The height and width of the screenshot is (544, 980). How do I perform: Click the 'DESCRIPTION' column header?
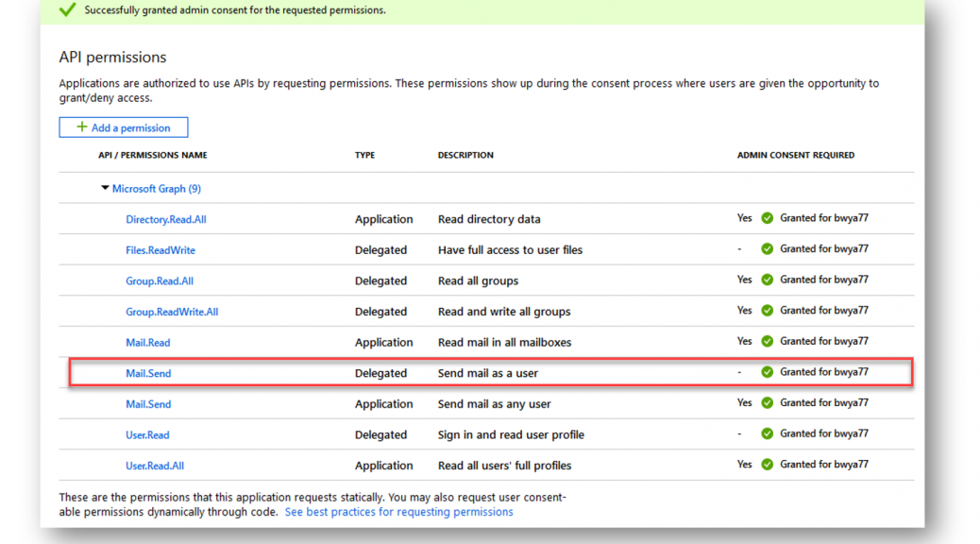465,155
